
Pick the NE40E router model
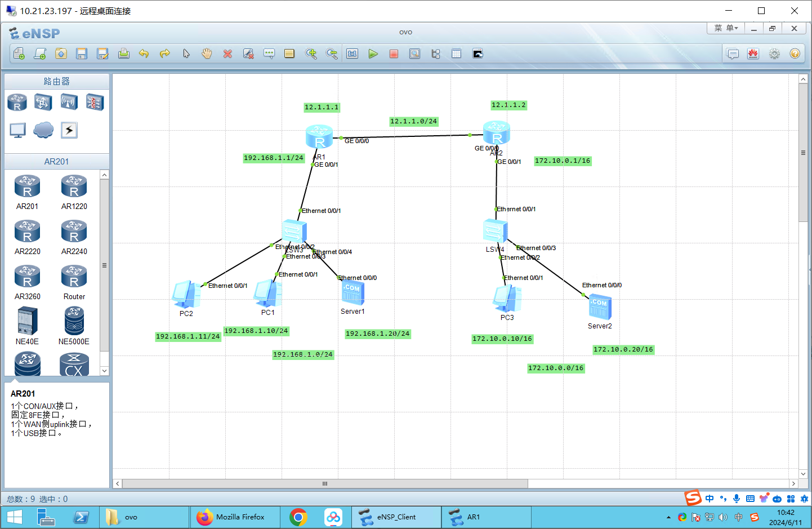[27, 326]
